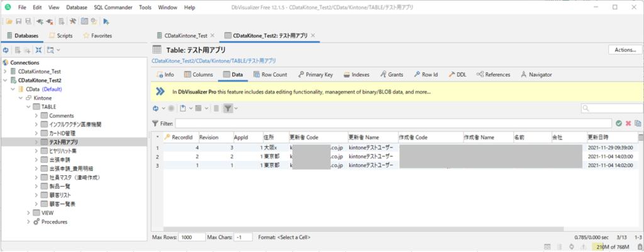Open the File menu
Screen dimensions: 644x252
[x=22, y=8]
